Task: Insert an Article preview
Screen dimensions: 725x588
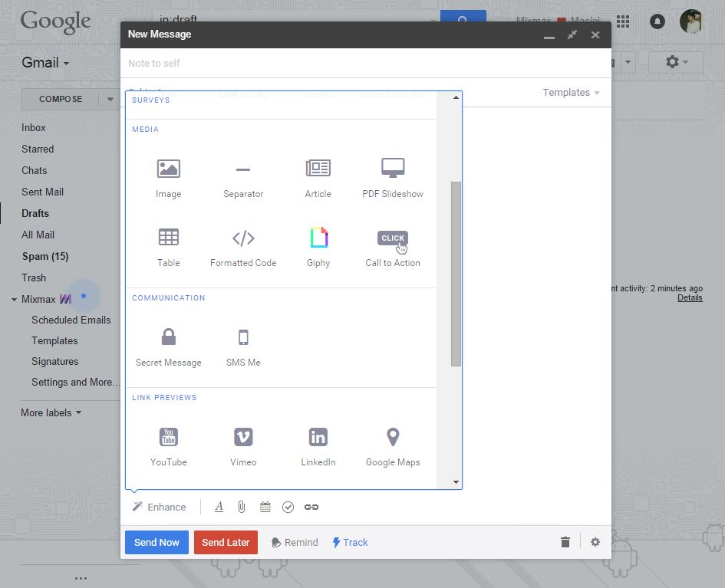Action: point(318,179)
